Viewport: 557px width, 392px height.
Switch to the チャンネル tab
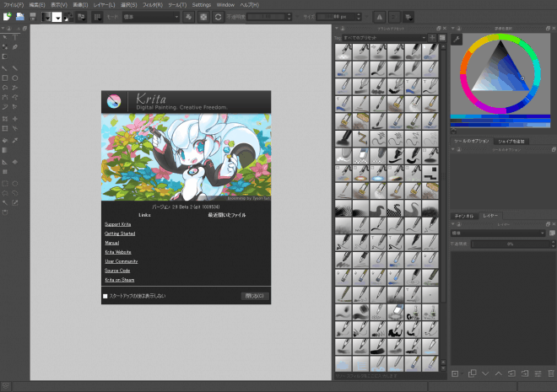[x=464, y=216]
